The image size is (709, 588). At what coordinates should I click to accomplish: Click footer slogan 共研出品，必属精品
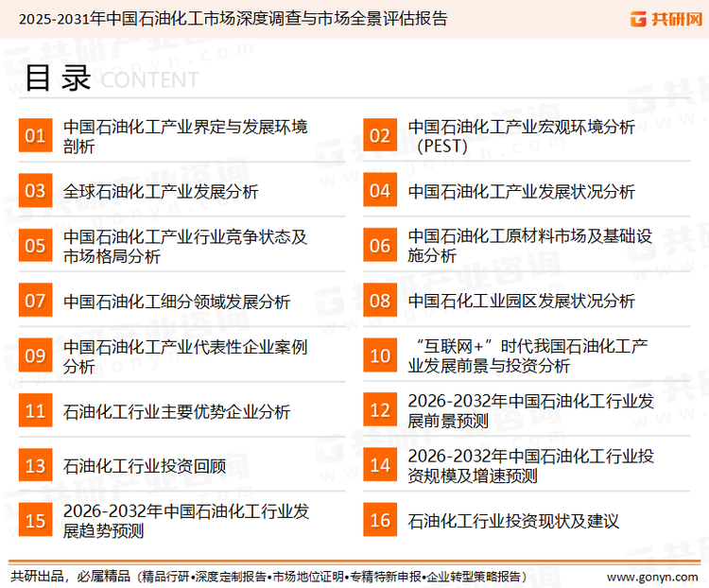pyautogui.click(x=71, y=577)
